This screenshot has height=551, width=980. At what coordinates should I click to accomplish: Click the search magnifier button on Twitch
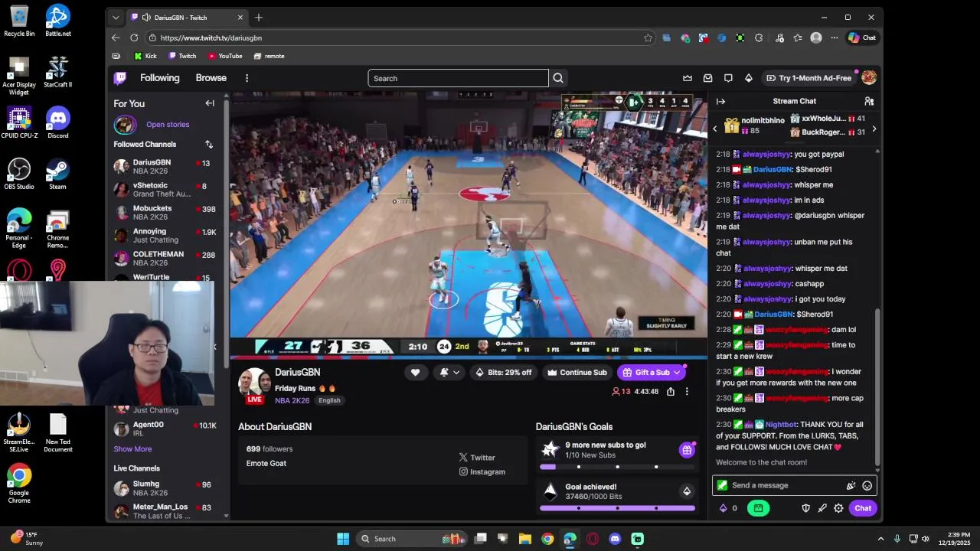tap(558, 78)
